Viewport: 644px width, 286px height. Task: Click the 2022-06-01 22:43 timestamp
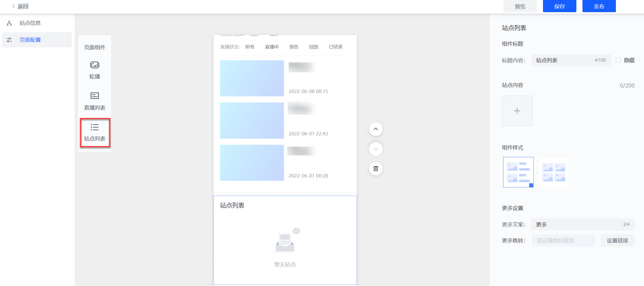308,134
